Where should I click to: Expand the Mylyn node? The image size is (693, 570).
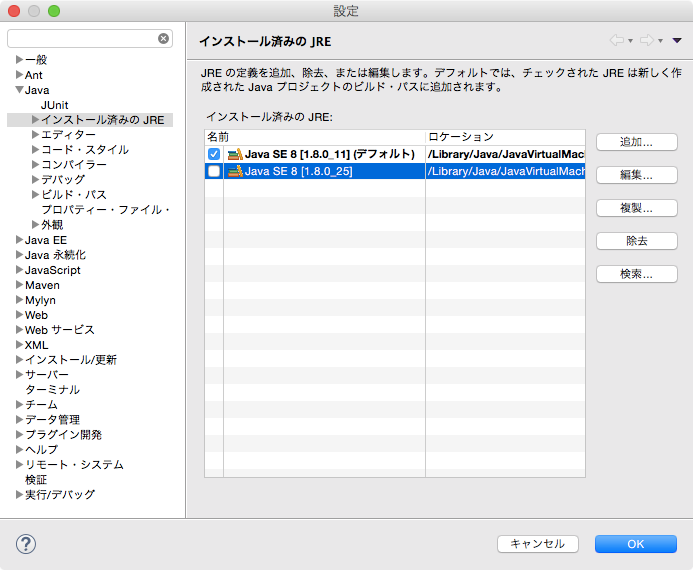click(x=19, y=300)
